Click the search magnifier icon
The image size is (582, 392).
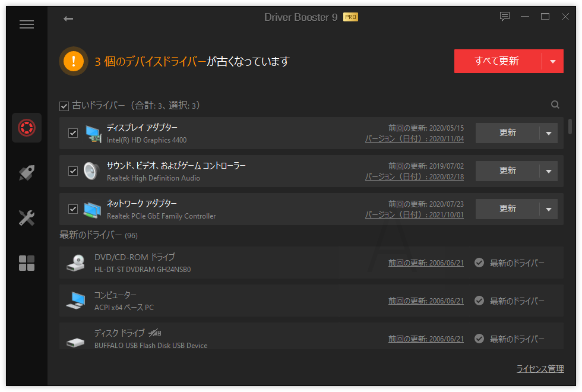pyautogui.click(x=555, y=105)
